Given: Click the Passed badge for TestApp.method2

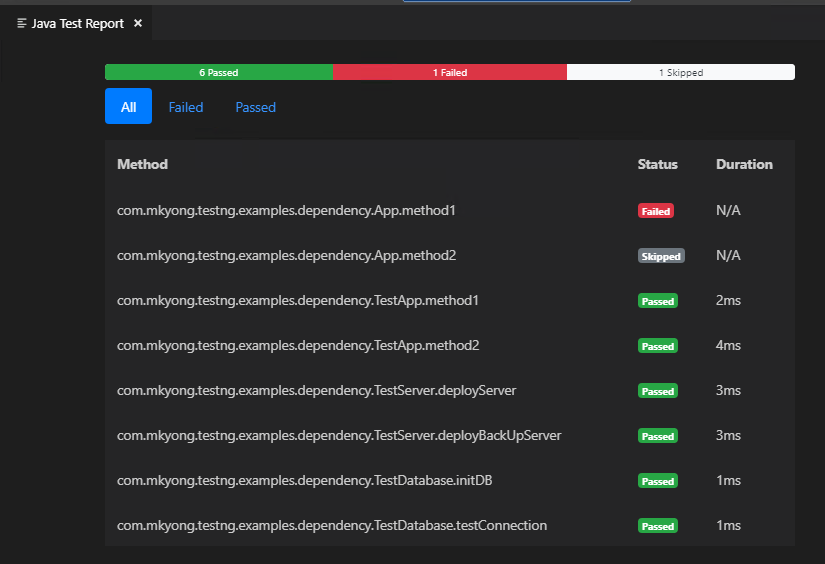Looking at the screenshot, I should (658, 346).
